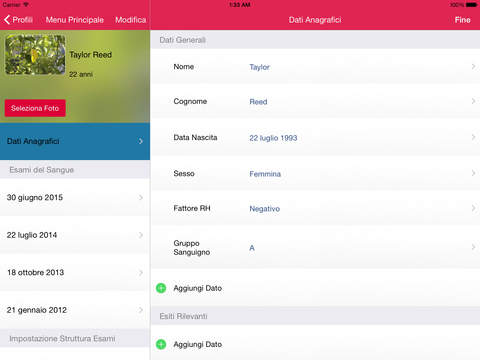
Task: Click chevron at end of Gruppo Sanguigno row
Action: click(473, 247)
